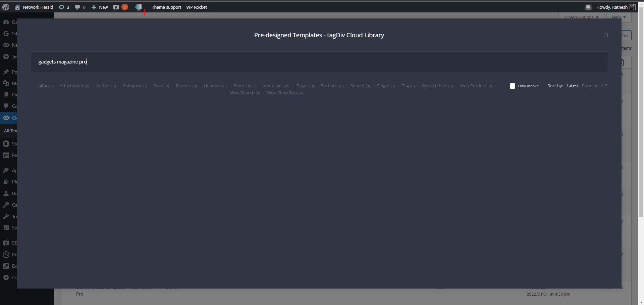This screenshot has width=644, height=305.
Task: Open the WP Rocket menu
Action: 197,7
